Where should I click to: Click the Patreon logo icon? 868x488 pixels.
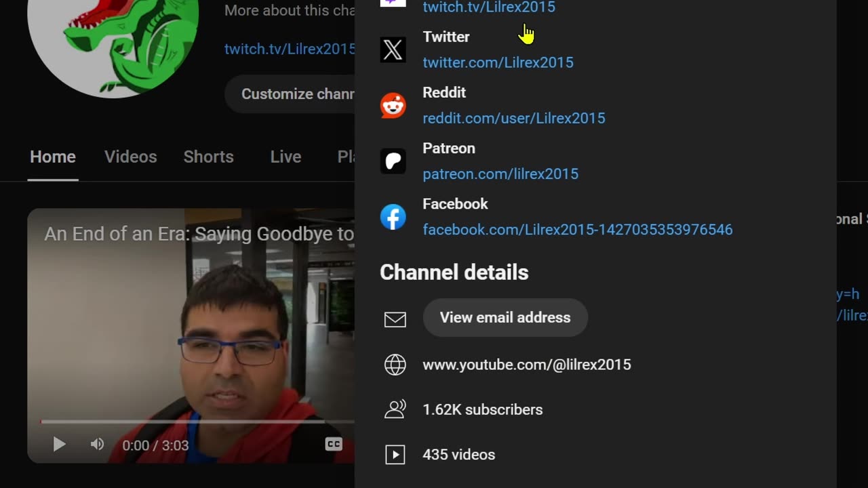click(393, 161)
